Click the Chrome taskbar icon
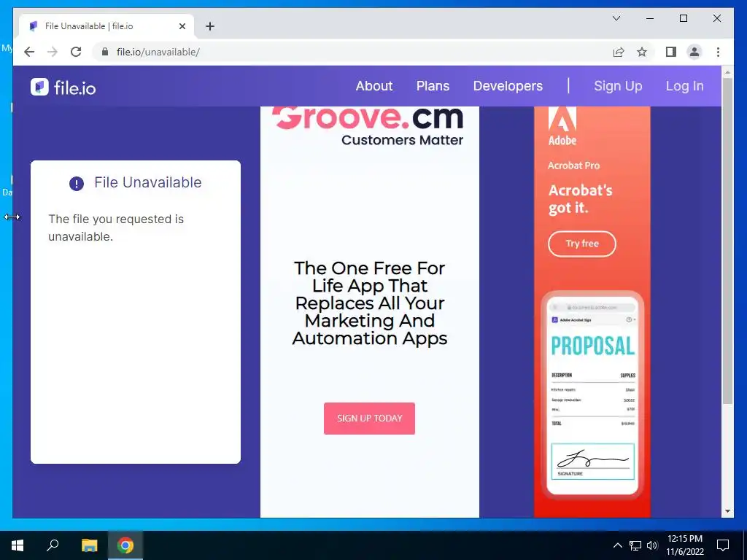747x560 pixels. [125, 545]
